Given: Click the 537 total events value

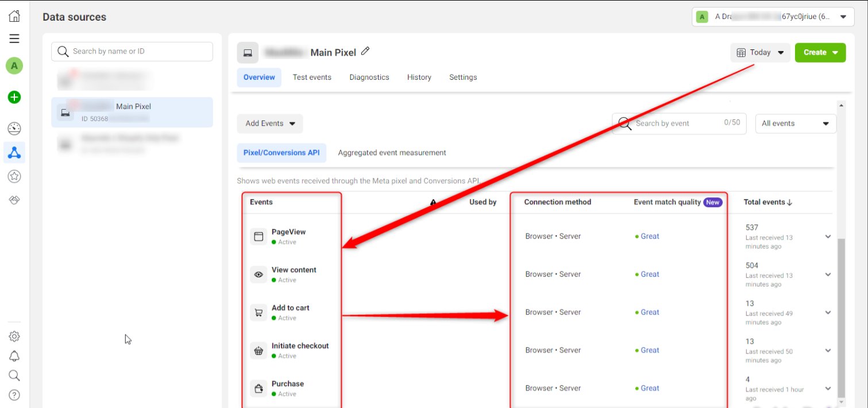Looking at the screenshot, I should click(752, 227).
